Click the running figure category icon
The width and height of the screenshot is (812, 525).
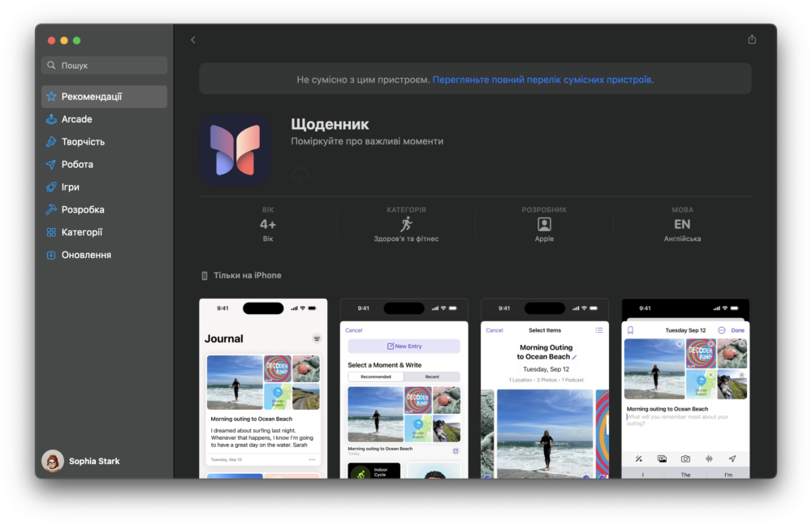click(x=407, y=224)
